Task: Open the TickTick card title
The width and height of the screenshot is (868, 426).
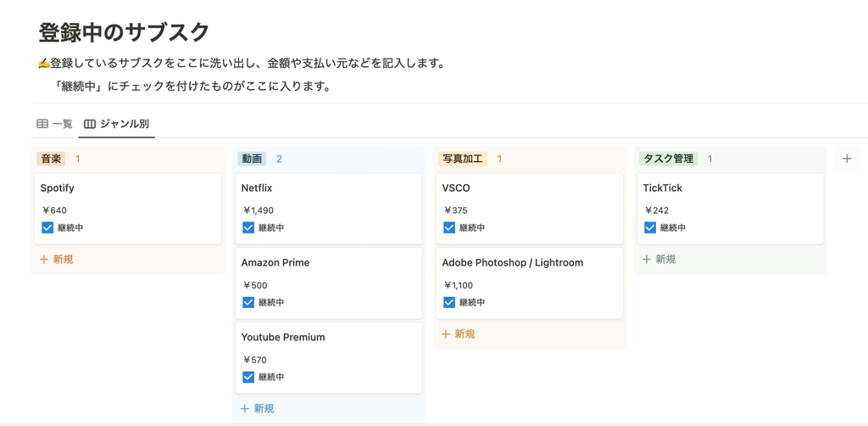Action: (663, 188)
